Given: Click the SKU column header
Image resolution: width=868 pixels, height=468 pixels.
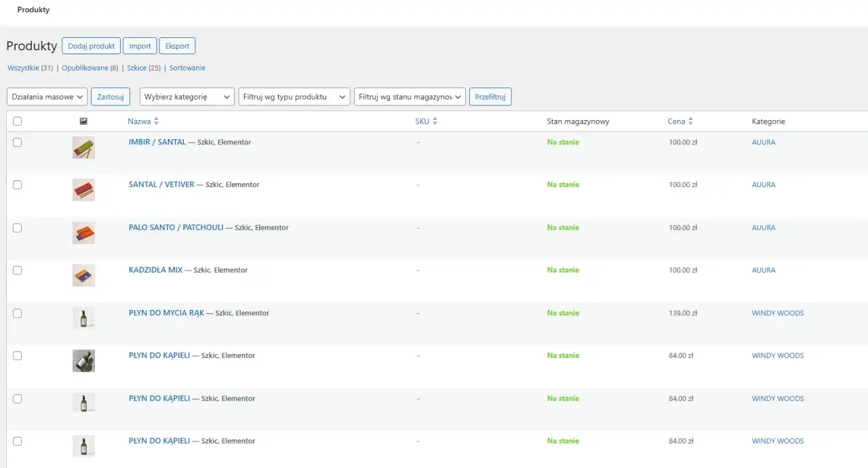Looking at the screenshot, I should (x=422, y=121).
